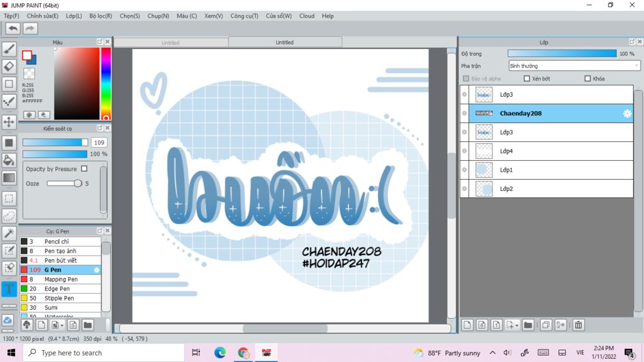Open the Pha trộn blend mode dropdown
This screenshot has width=644, height=362.
point(574,65)
